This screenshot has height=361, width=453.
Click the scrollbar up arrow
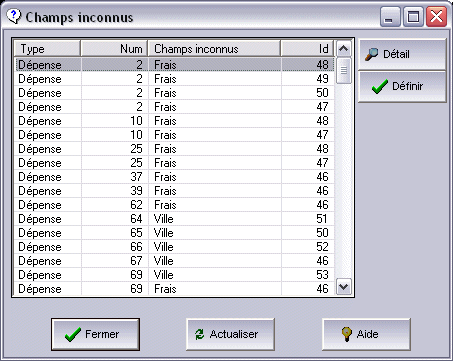[x=343, y=49]
